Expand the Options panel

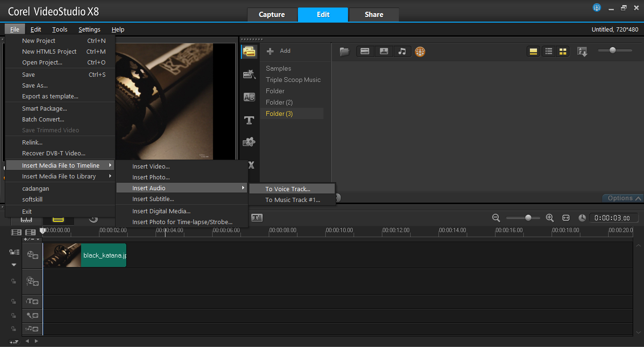pyautogui.click(x=623, y=198)
